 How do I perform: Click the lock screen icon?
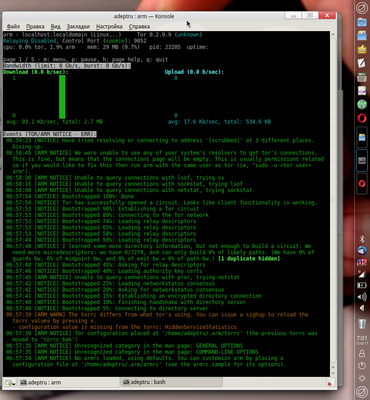click(362, 353)
